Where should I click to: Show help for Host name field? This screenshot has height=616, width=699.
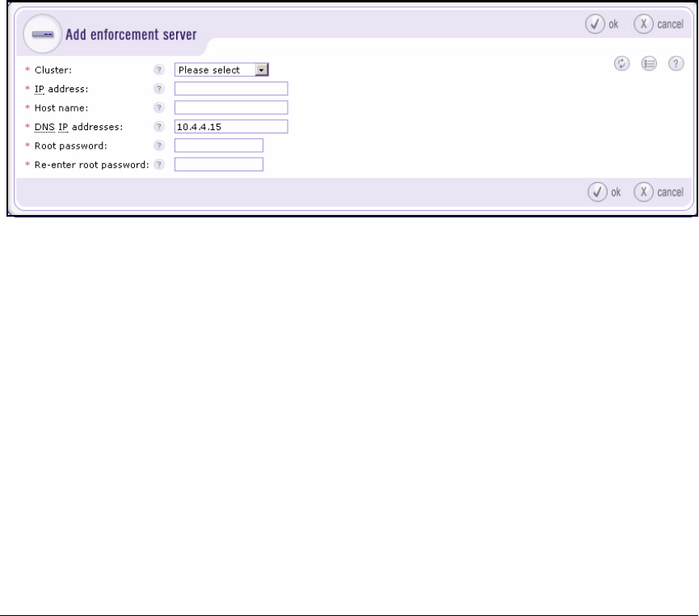click(158, 108)
